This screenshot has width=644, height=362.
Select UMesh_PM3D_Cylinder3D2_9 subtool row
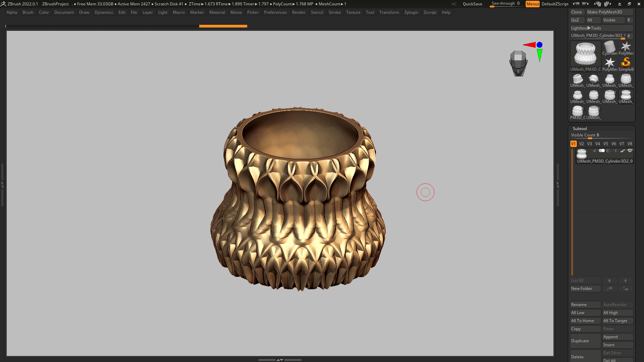pos(605,156)
